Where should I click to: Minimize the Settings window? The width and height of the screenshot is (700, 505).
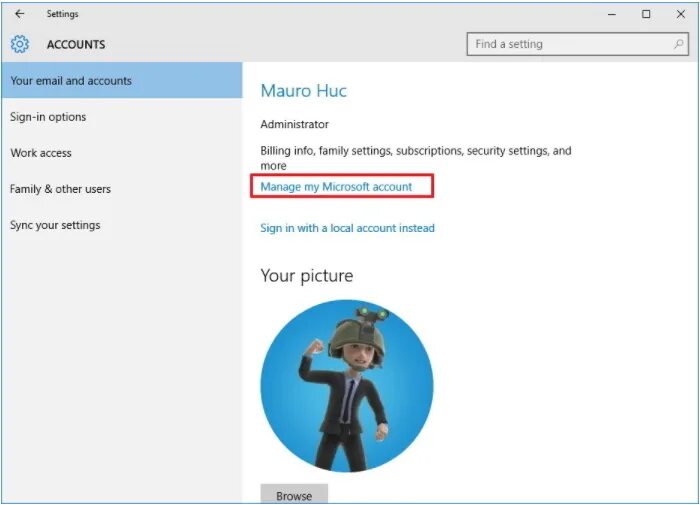(612, 14)
